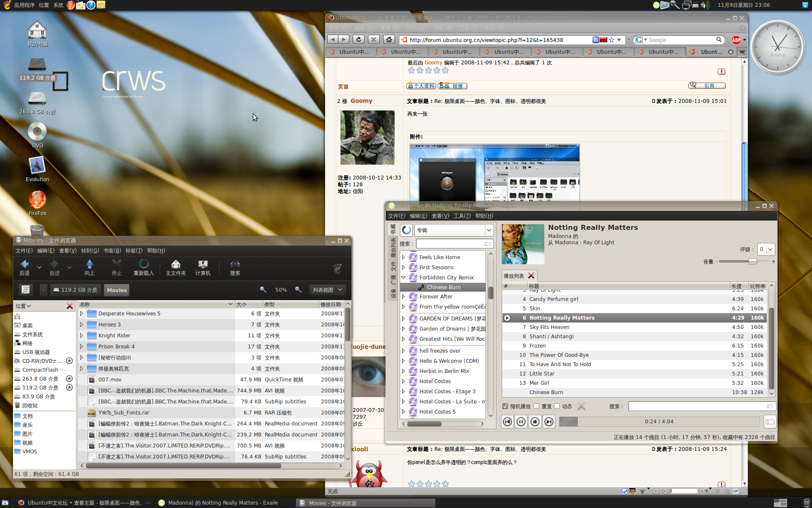This screenshot has height=508, width=812.
Task: Select the Sky Fits Heaven track
Action: (634, 327)
